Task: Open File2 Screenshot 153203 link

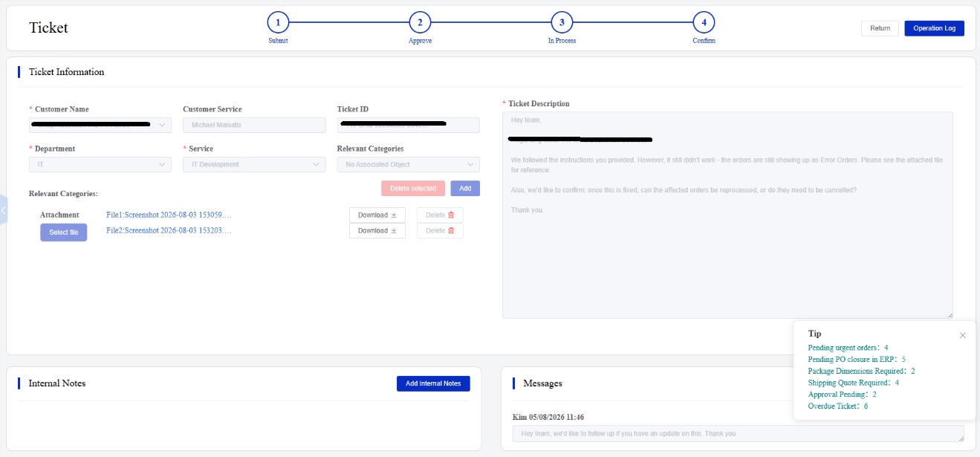Action: [169, 230]
